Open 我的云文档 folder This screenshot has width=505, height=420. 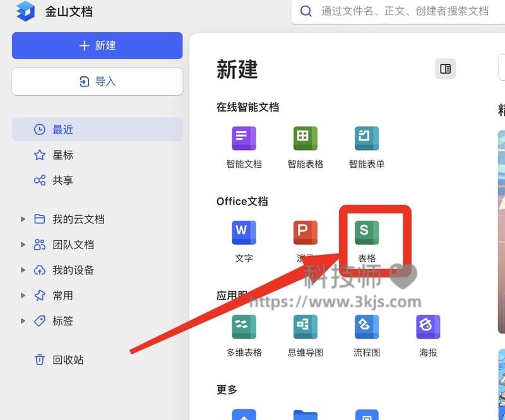click(x=78, y=219)
